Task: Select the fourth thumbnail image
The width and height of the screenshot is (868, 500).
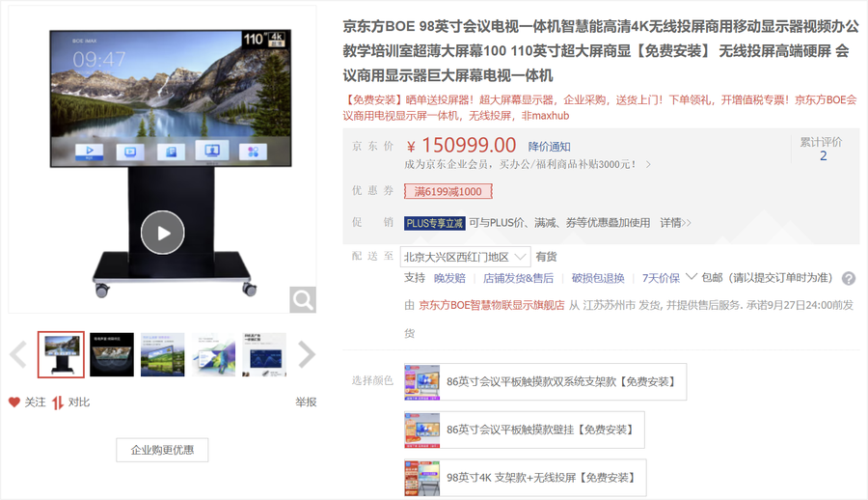Action: click(214, 355)
